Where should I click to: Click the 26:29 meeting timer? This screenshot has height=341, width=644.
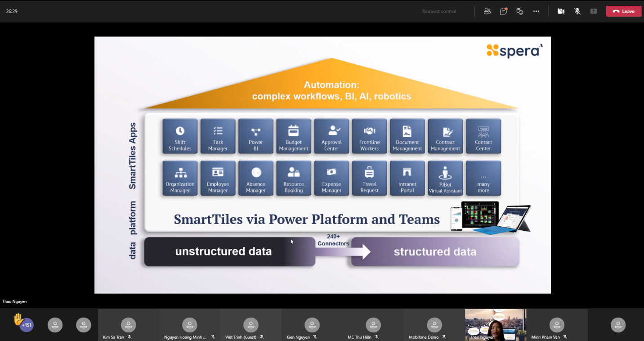coord(12,11)
